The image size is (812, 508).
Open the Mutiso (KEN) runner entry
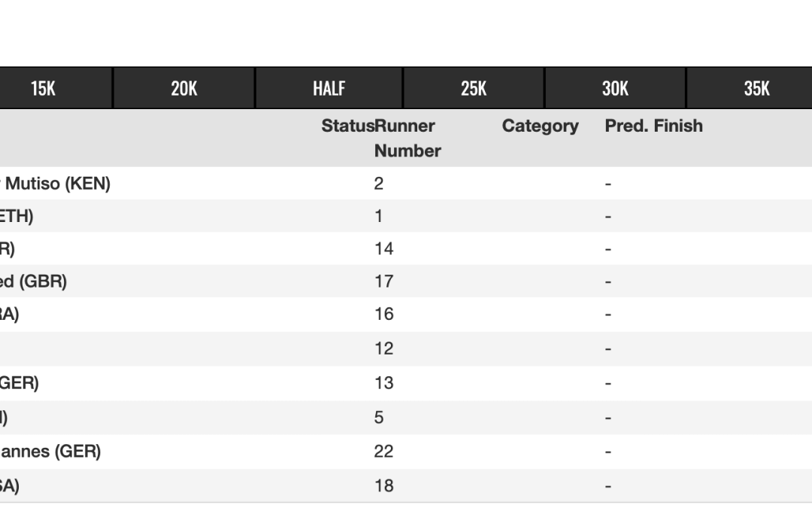coord(57,184)
